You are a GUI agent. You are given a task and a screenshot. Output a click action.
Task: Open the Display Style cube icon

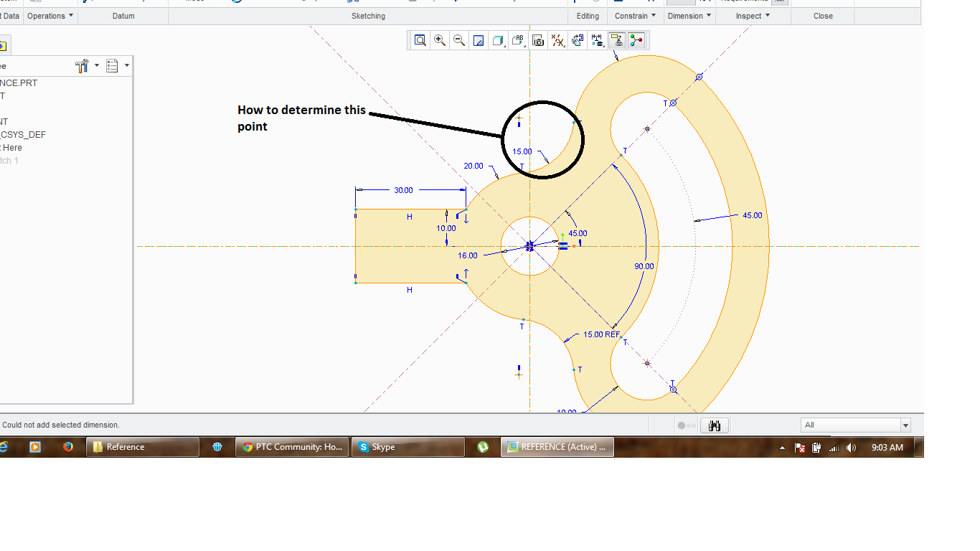pos(498,40)
